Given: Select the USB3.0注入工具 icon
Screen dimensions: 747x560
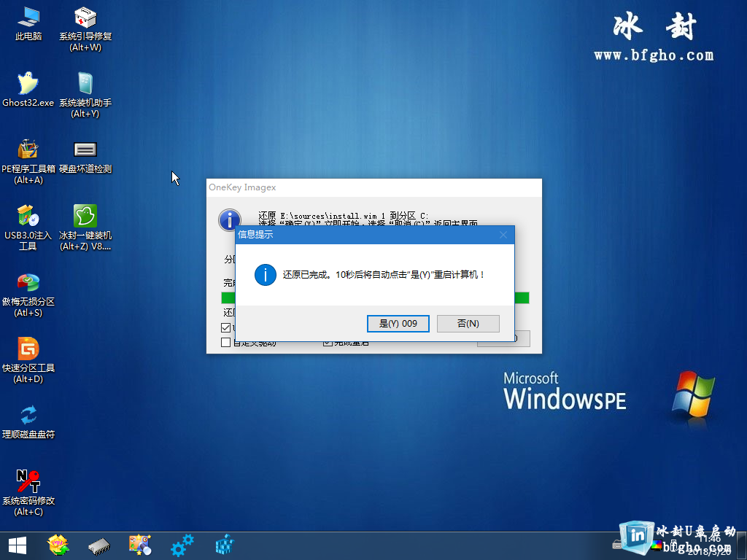Looking at the screenshot, I should pos(28,227).
